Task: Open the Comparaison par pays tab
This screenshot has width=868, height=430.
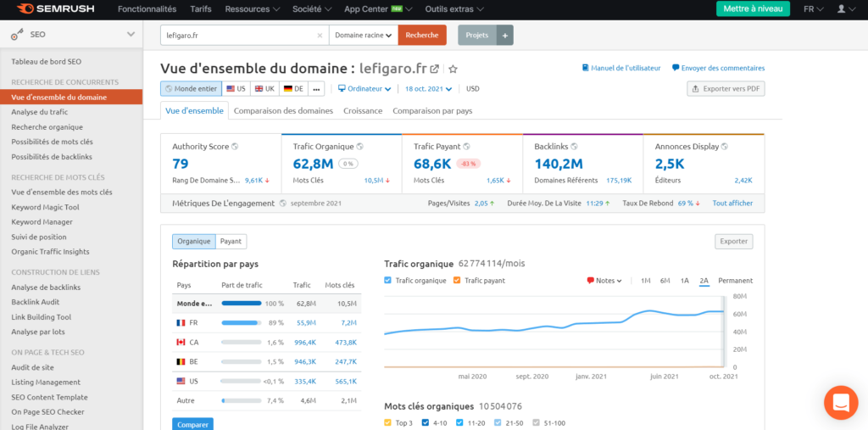Action: coord(432,111)
